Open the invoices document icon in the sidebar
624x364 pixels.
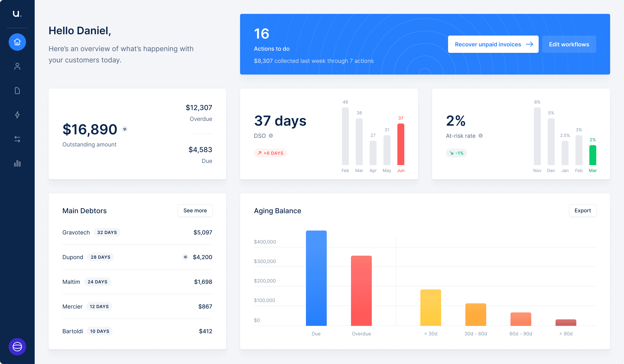pos(17,91)
